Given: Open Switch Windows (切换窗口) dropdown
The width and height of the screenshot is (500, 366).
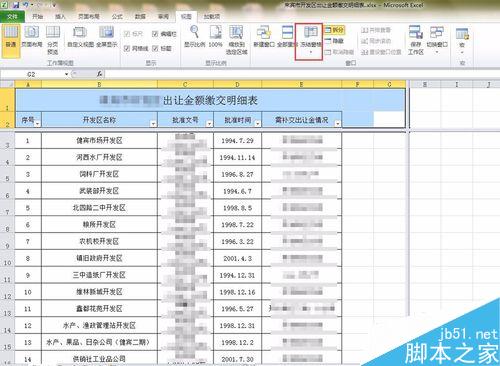Looking at the screenshot, I should coord(437,40).
